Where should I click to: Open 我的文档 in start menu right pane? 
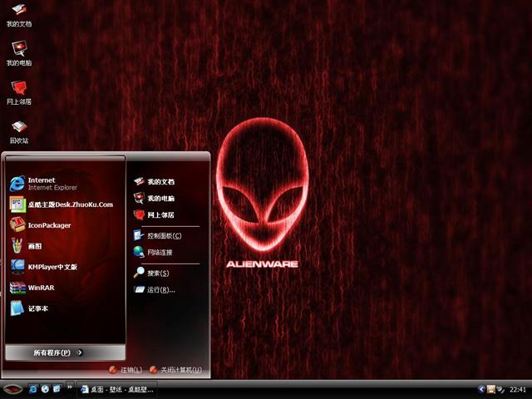click(x=168, y=181)
